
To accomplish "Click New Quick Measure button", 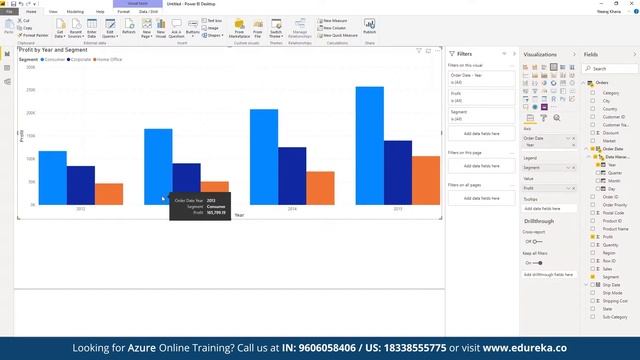I will (338, 36).
